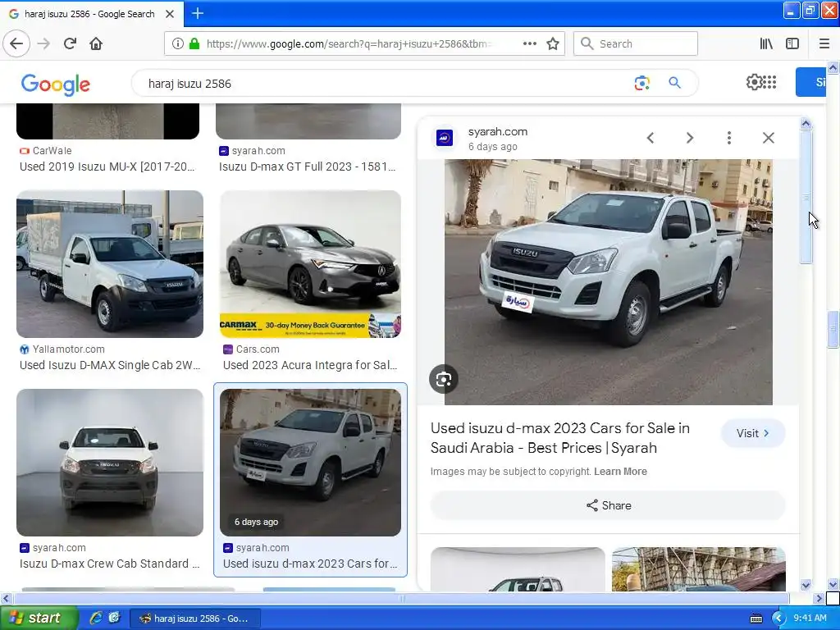840x630 pixels.
Task: Select the haraj isuzu 2586 Google Search tab
Action: click(x=92, y=14)
